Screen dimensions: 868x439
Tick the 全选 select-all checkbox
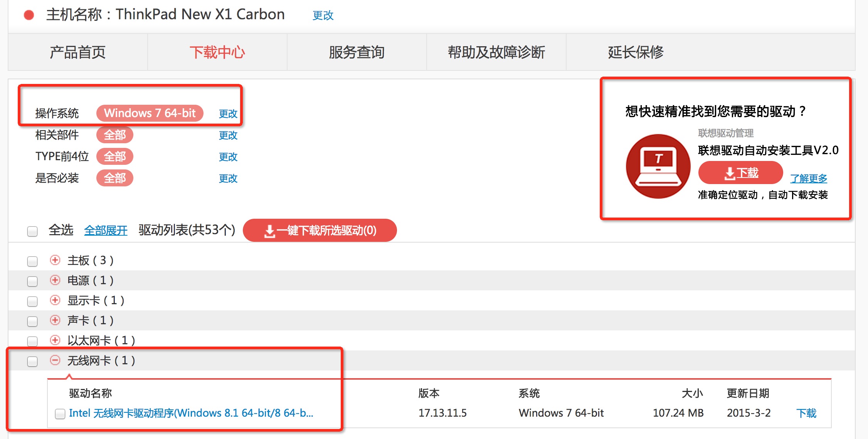(32, 231)
